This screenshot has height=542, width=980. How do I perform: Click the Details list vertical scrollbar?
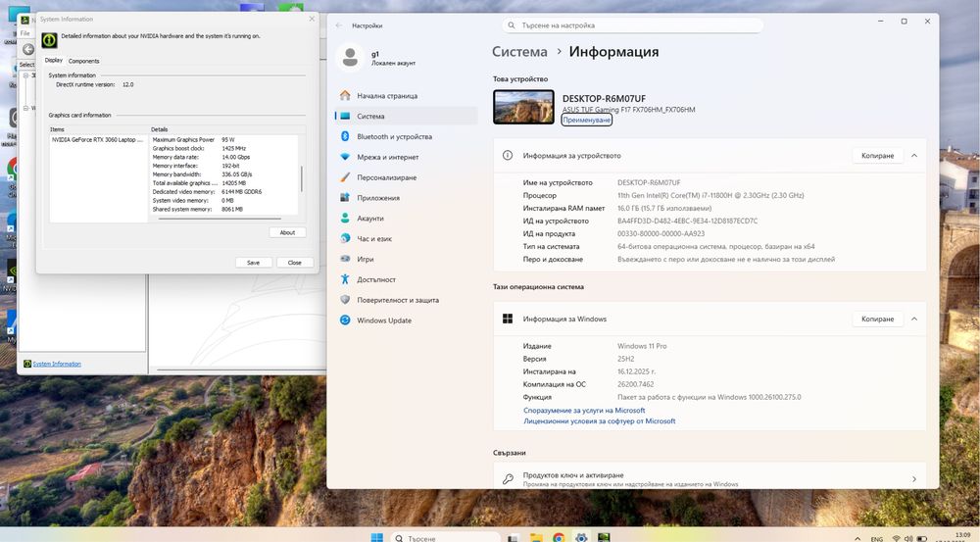[301, 178]
